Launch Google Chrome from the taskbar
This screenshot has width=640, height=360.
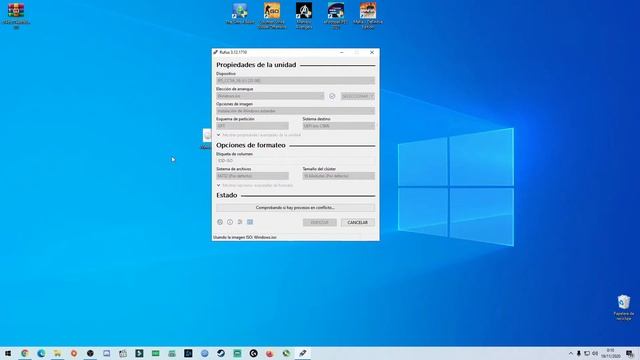coord(25,353)
